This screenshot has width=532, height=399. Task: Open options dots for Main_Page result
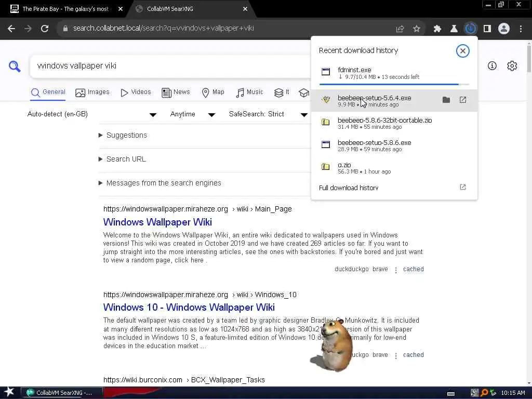395,270
